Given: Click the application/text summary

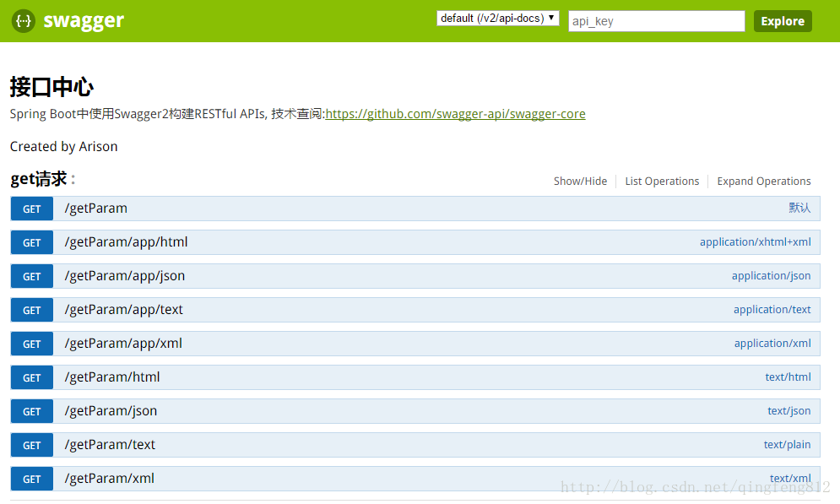Looking at the screenshot, I should pos(772,310).
